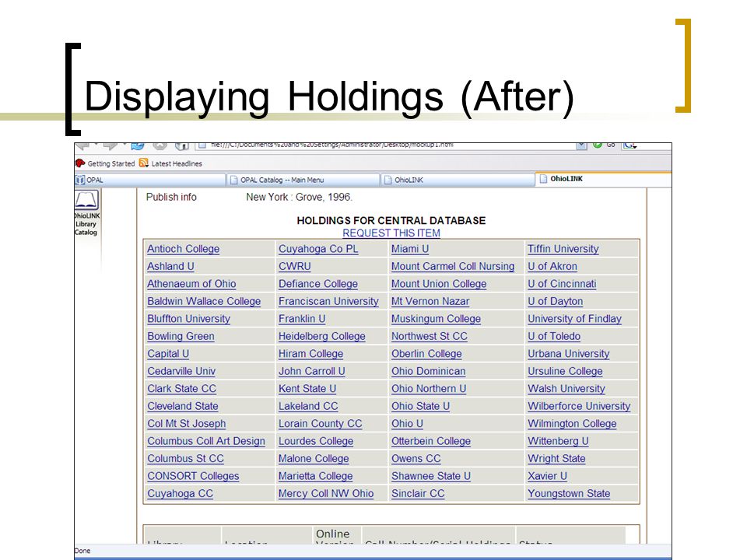This screenshot has height=560, width=747.
Task: Open the Hiram College link
Action: tap(310, 354)
